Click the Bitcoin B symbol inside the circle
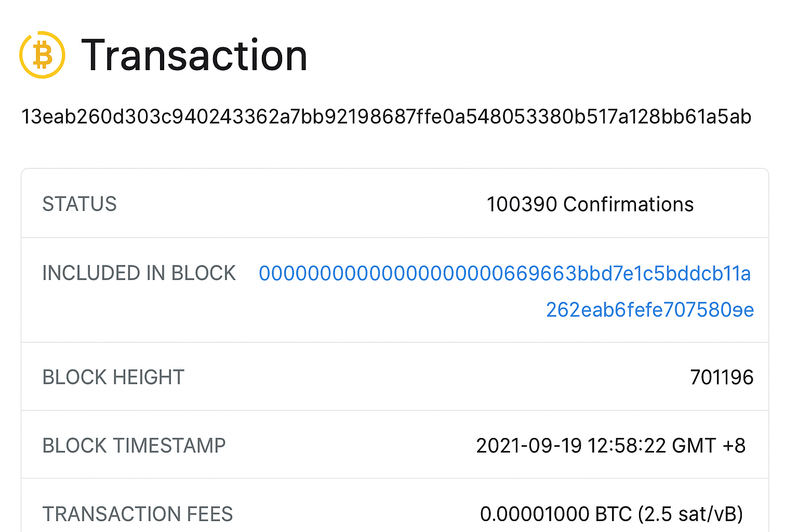Viewport: 798px width, 532px height. (42, 55)
